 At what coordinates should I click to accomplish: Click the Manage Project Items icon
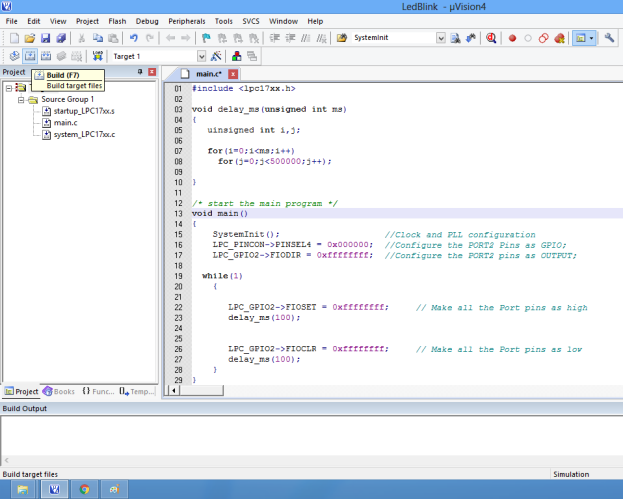(237, 56)
